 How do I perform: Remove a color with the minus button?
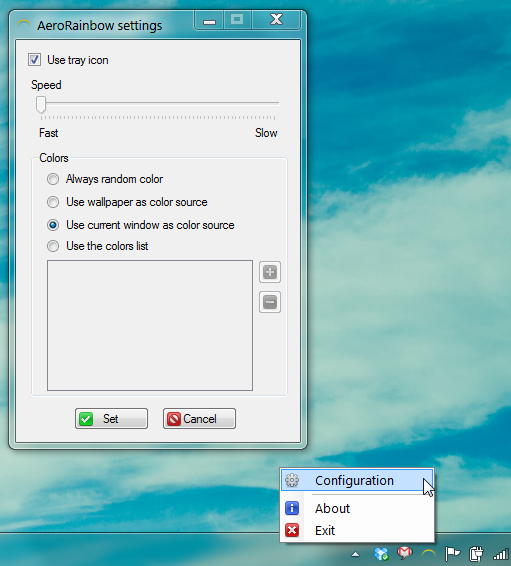(x=270, y=302)
